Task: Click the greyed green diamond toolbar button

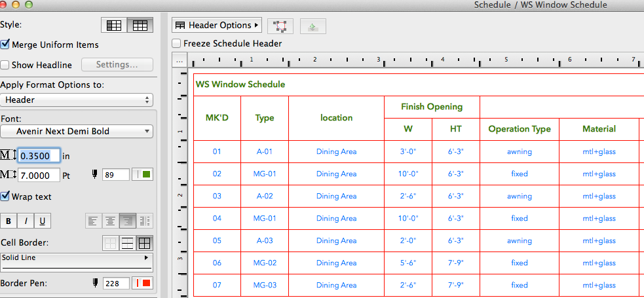Action: point(313,26)
